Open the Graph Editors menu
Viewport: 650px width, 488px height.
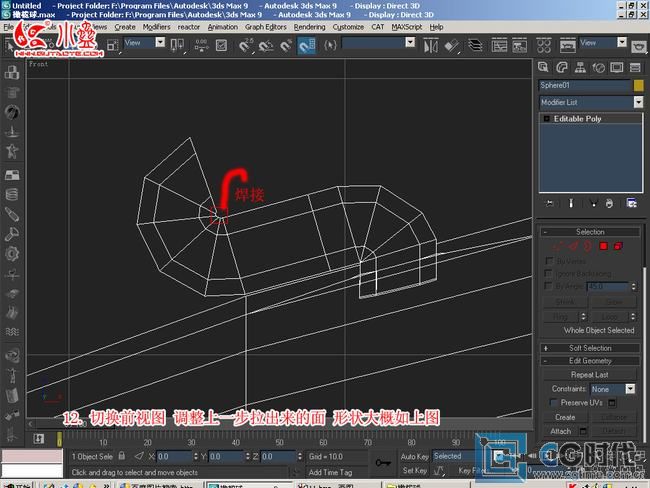point(266,27)
